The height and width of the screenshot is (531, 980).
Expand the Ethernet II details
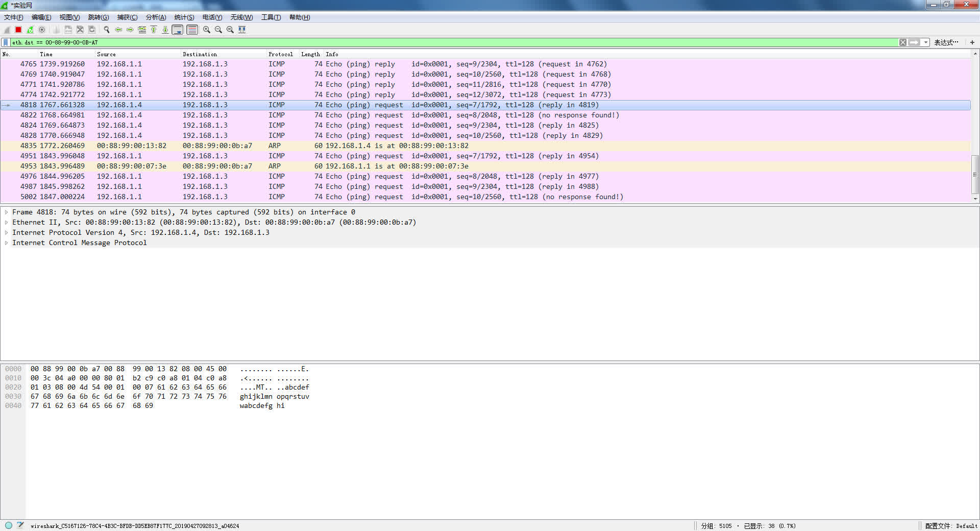[6, 223]
